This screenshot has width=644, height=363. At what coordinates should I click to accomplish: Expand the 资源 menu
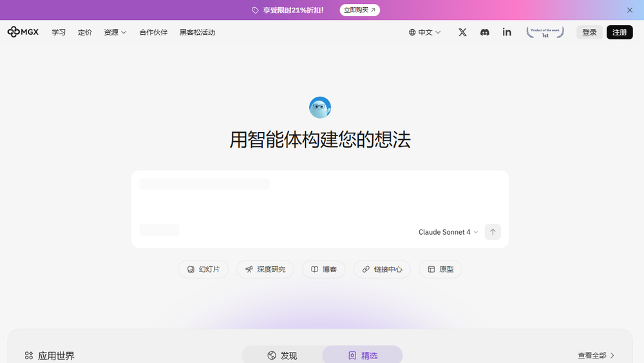(115, 32)
